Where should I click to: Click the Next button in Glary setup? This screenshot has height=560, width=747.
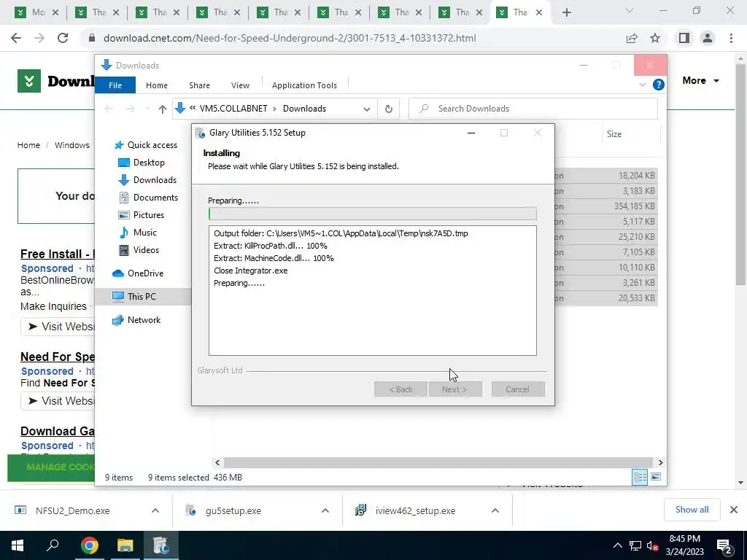[455, 389]
